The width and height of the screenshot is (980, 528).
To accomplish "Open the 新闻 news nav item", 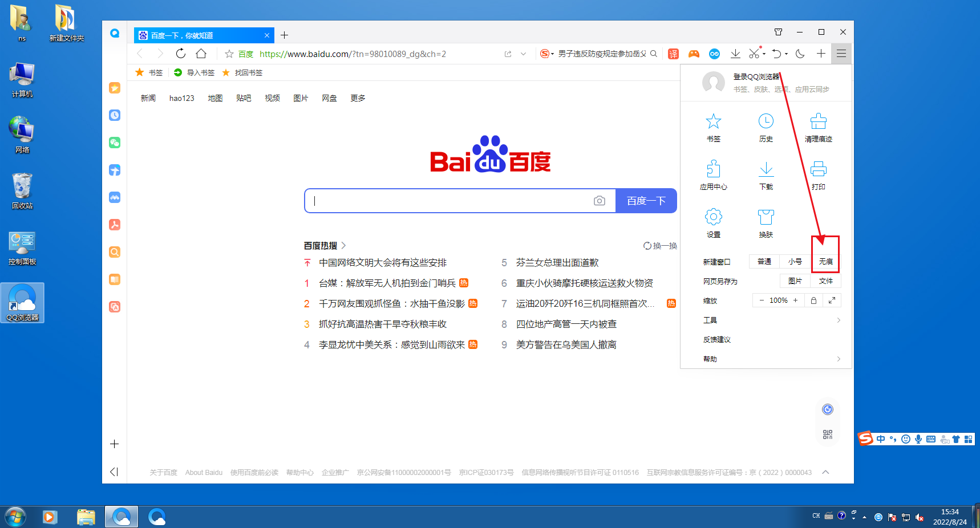I will pos(148,98).
